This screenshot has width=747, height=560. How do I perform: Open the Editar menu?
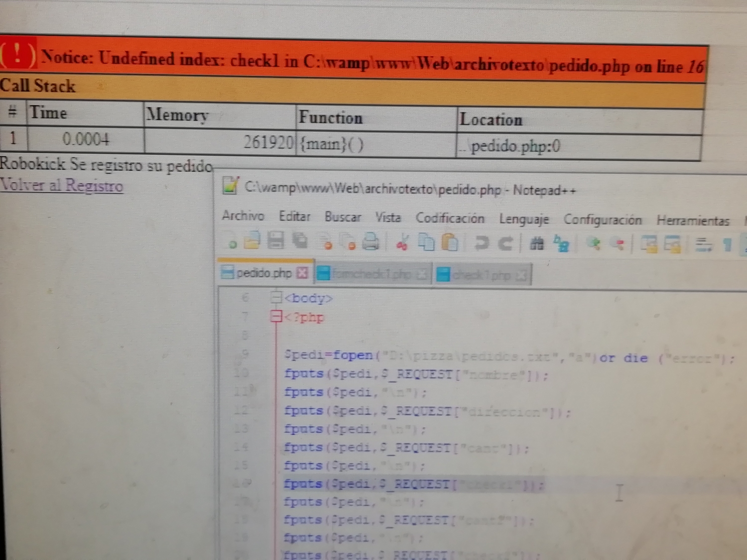[294, 217]
